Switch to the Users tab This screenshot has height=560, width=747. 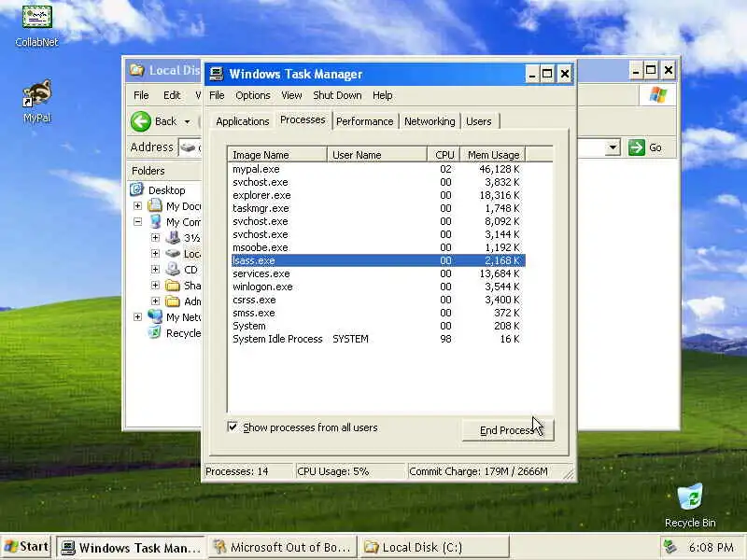click(x=479, y=121)
